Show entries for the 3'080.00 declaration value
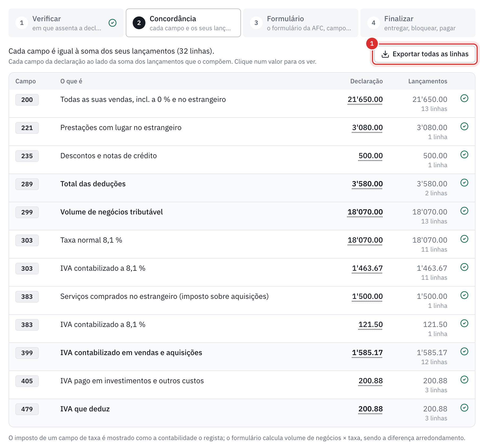Image resolution: width=484 pixels, height=448 pixels. pos(367,128)
